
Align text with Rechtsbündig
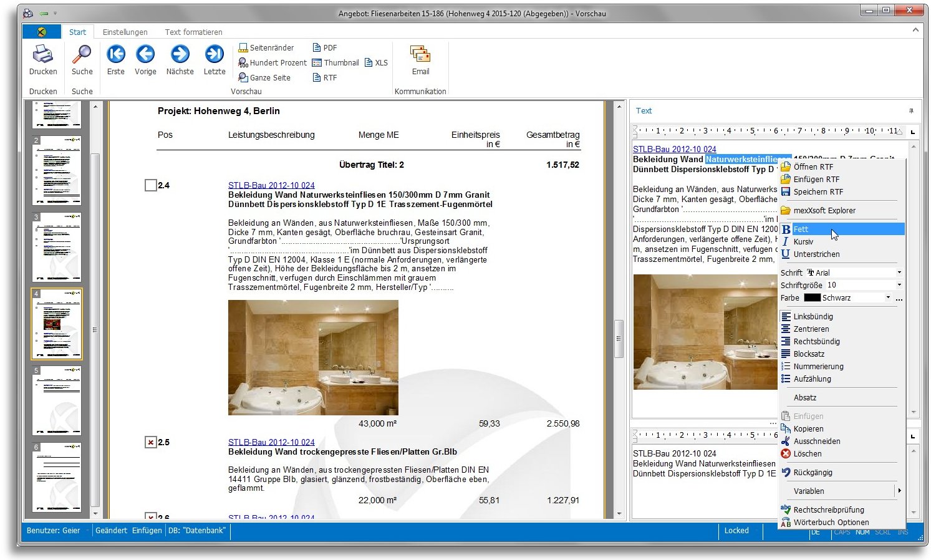[841, 341]
